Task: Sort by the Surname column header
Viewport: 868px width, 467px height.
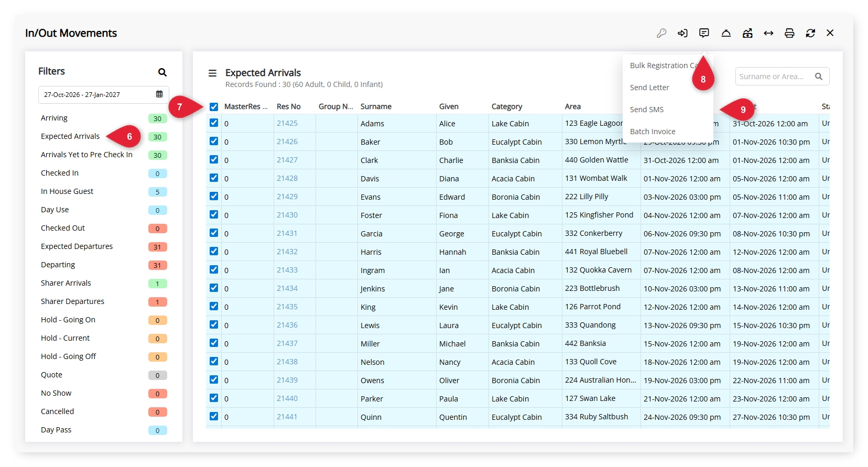Action: tap(376, 106)
